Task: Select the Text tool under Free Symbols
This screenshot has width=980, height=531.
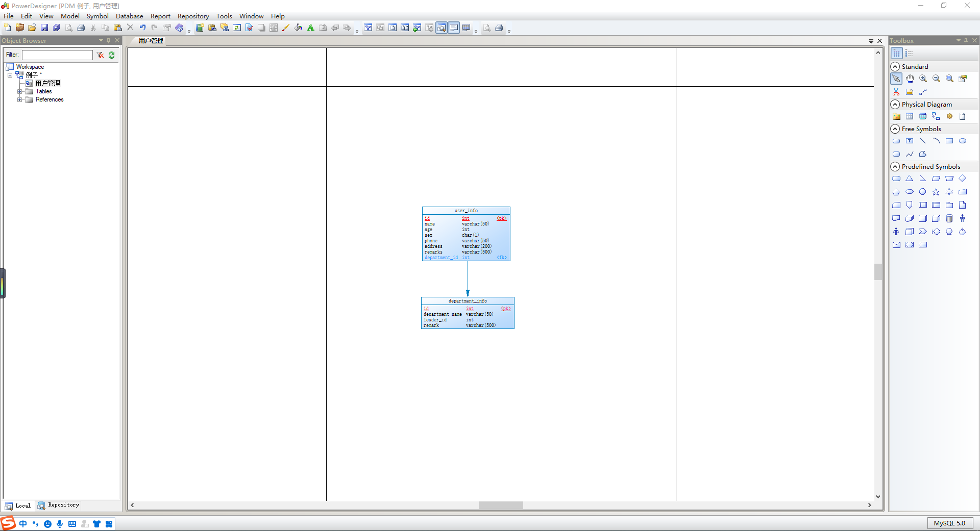Action: (910, 141)
